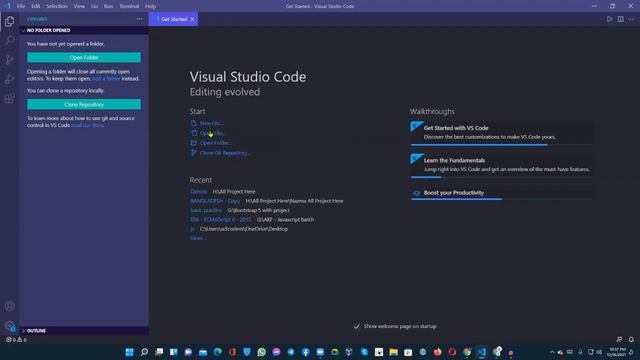
Task: Open Learn the Fundamentals walkthrough
Action: pos(501,165)
